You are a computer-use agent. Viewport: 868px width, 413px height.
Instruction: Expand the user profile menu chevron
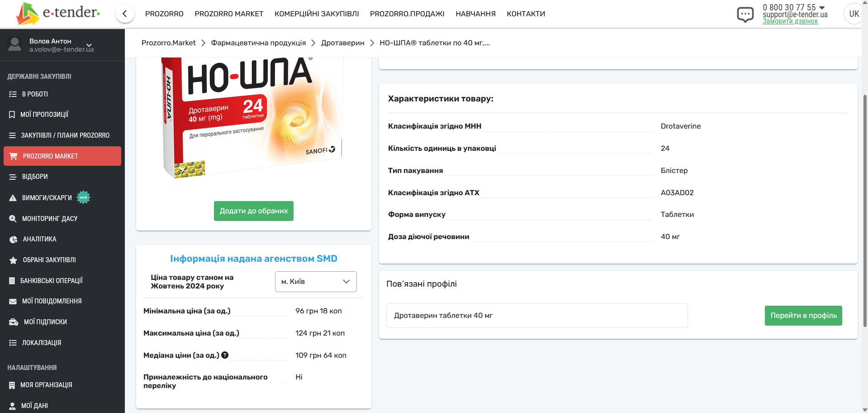point(89,45)
